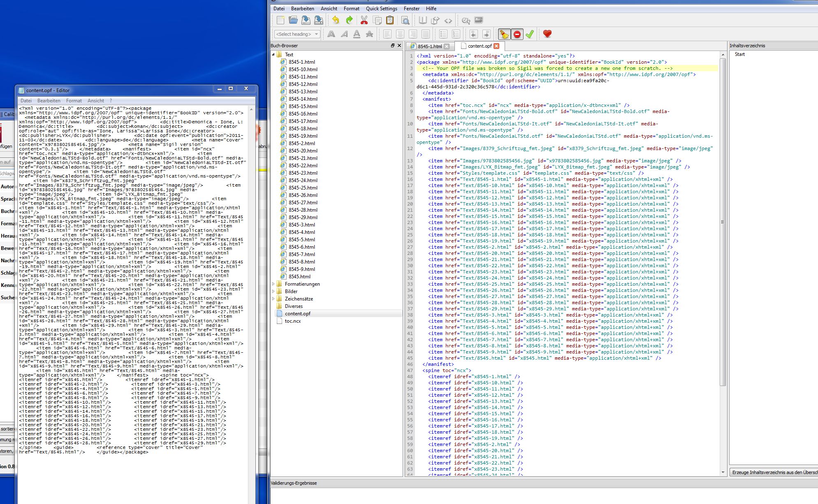Switch to Book View icon
Image resolution: width=818 pixels, height=504 pixels.
coord(423,20)
